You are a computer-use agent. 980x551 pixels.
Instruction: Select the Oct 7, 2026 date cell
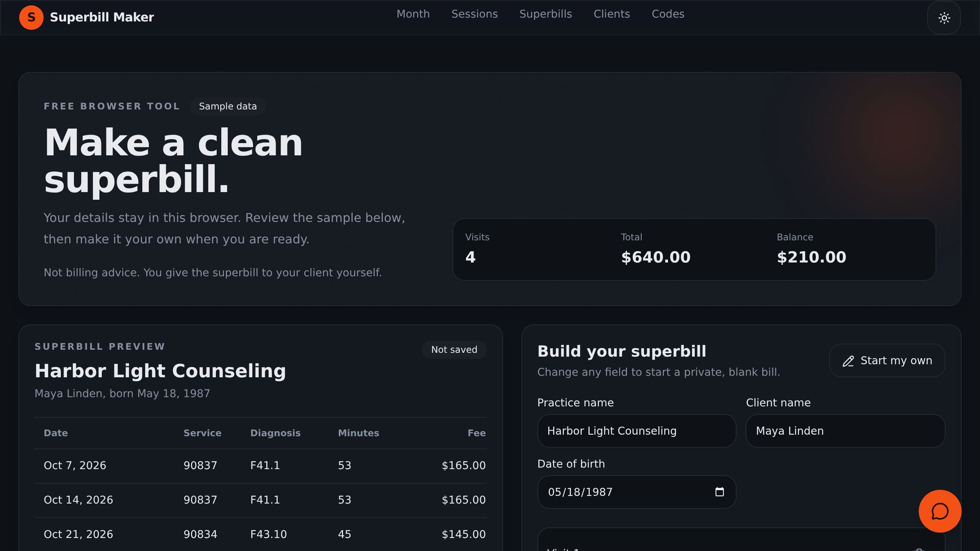[x=75, y=466]
